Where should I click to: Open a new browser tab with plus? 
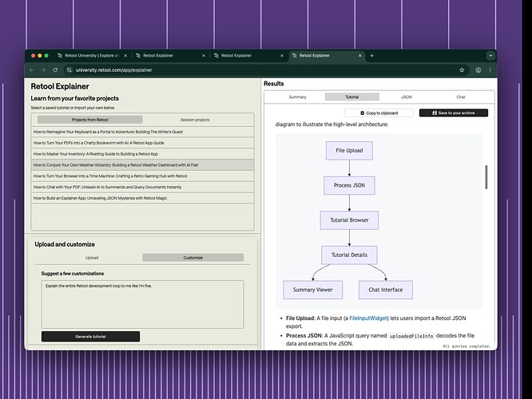372,56
